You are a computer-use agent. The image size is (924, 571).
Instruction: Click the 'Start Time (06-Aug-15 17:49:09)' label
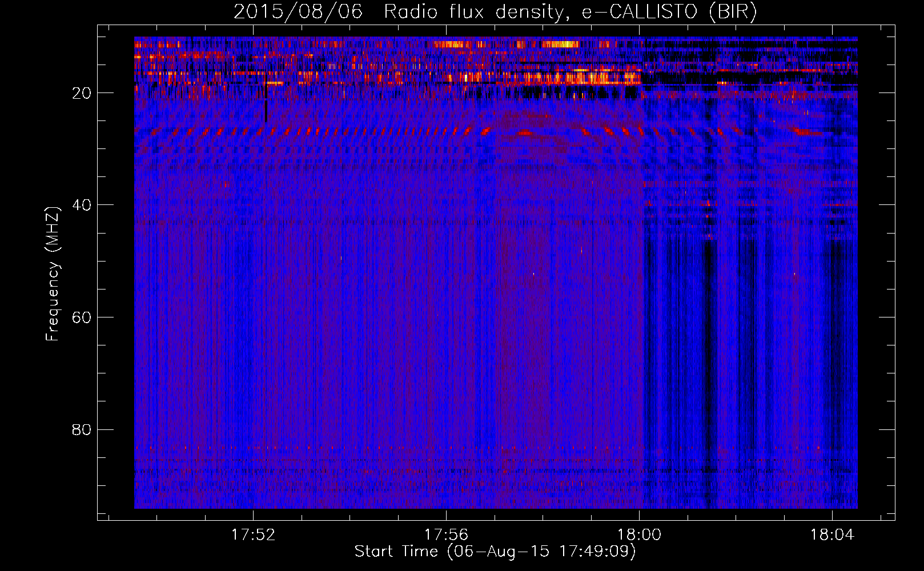tap(495, 552)
